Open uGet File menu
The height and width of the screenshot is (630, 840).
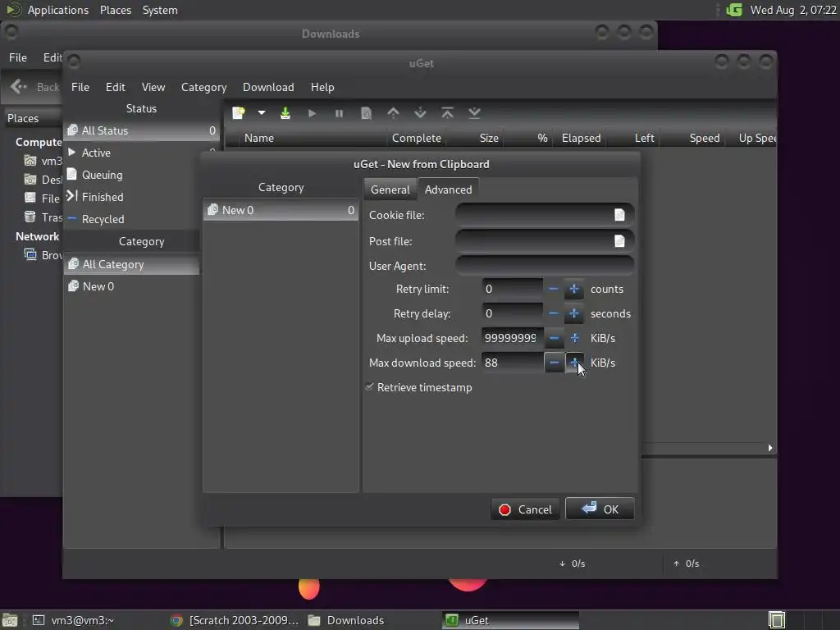80,87
